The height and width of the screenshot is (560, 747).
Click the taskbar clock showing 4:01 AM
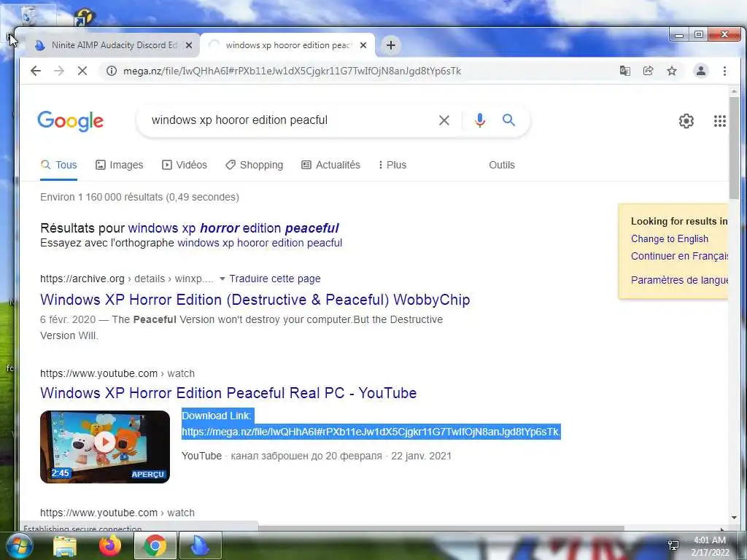coord(709,545)
